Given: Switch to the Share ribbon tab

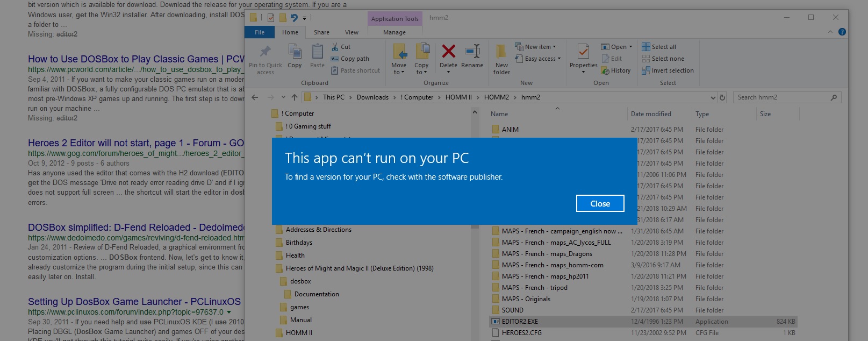Looking at the screenshot, I should coord(322,32).
